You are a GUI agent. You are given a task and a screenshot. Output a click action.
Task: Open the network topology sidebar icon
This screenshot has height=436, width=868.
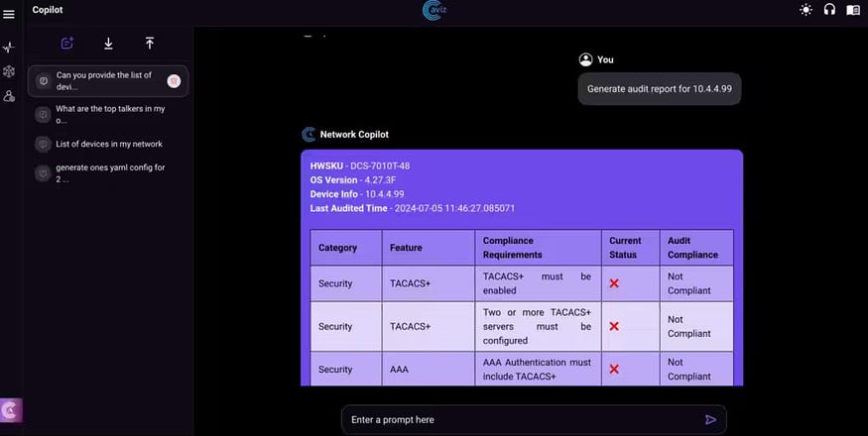click(x=9, y=71)
